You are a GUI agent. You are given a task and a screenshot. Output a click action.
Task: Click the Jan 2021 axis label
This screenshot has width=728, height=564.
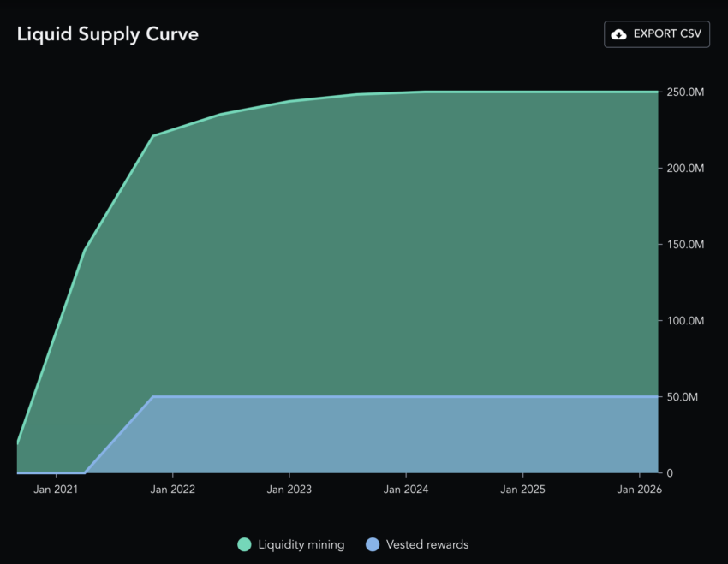[56, 490]
